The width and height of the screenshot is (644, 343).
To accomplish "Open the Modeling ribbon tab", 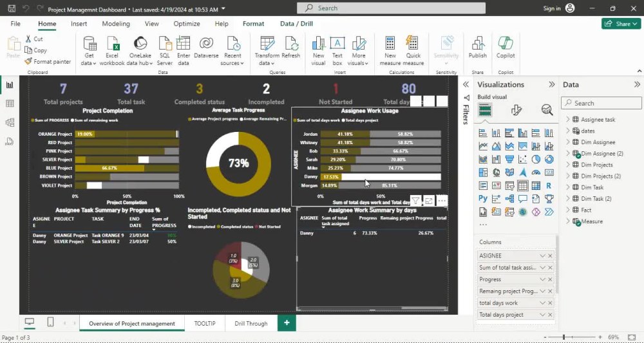I will pos(116,24).
